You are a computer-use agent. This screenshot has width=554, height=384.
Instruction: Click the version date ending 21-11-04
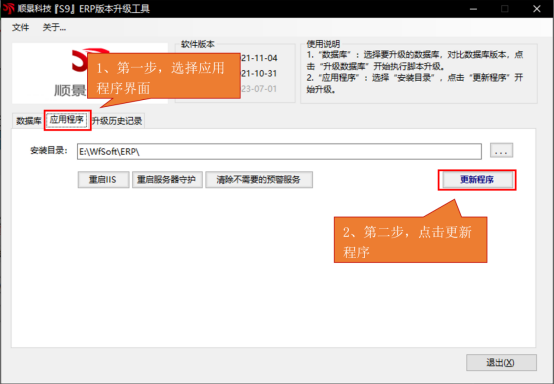point(259,58)
